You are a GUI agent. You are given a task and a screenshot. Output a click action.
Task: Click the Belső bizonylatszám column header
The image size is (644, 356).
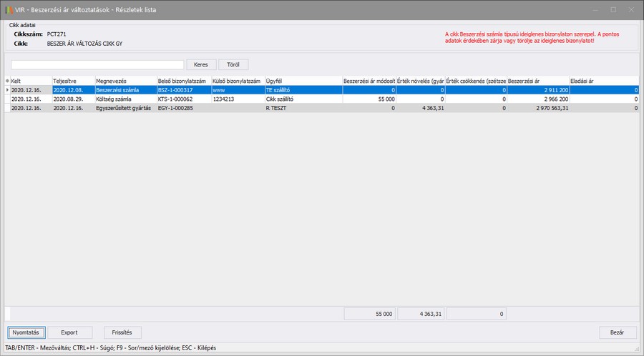pos(182,81)
